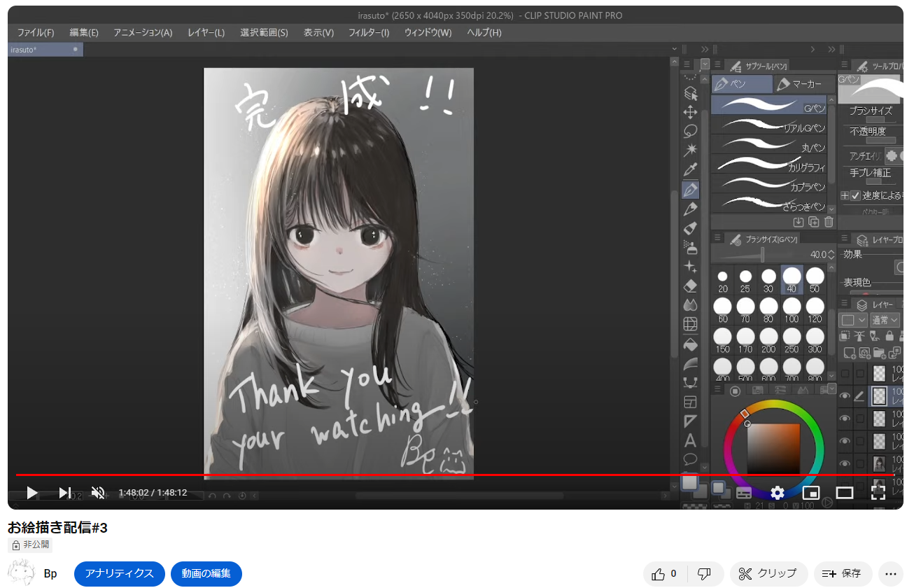Expand the 速度による plus expander
Viewport: 907px width, 588px height.
point(845,196)
